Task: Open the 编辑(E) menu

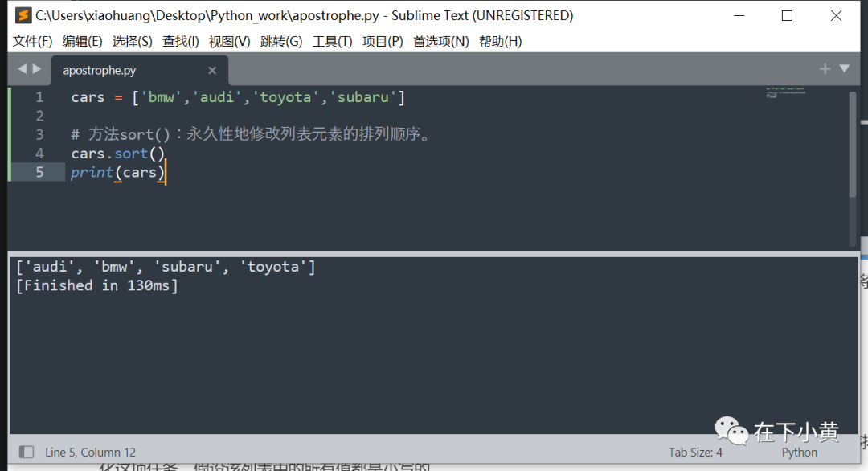Action: [x=82, y=42]
